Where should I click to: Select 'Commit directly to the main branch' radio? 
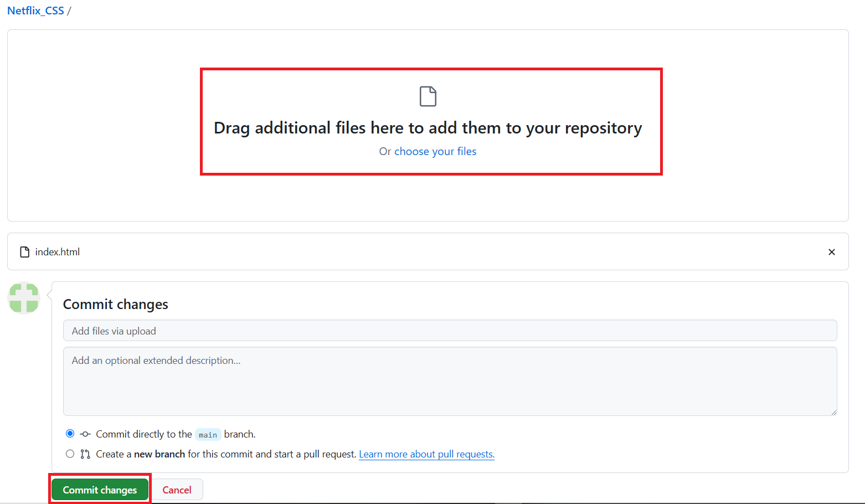(70, 434)
